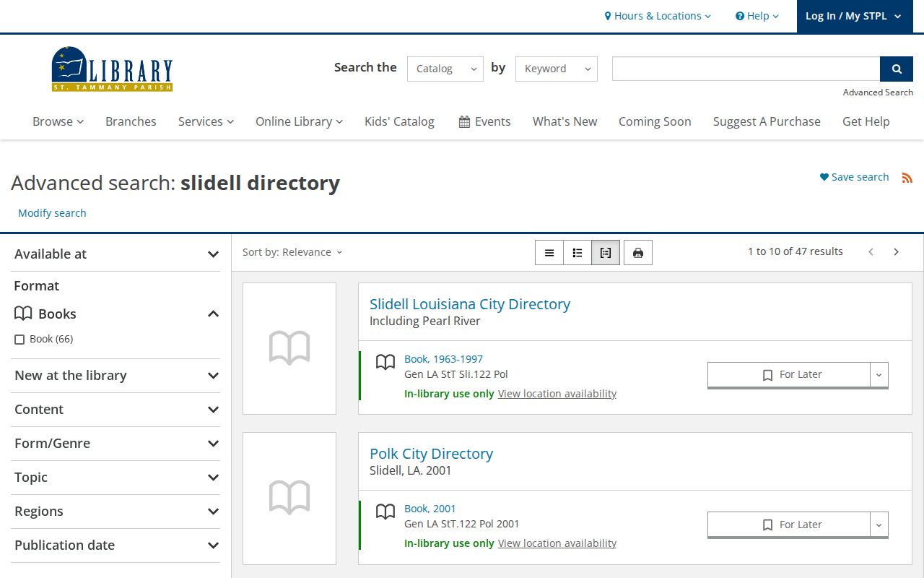Click the print results icon
The image size is (924, 578).
[x=638, y=253]
